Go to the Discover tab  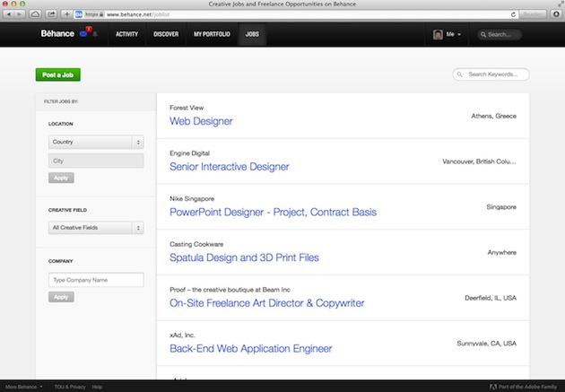[x=166, y=34]
